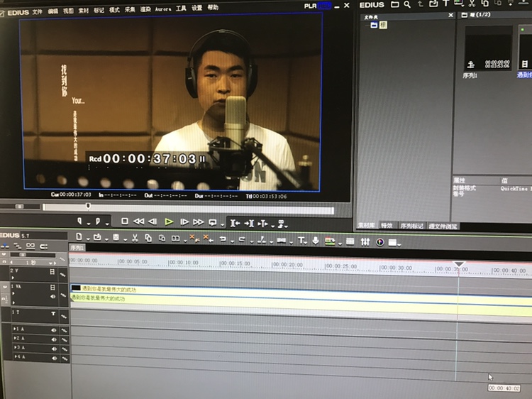Click the Save Project floppy icon
The image size is (532, 399).
point(116,237)
